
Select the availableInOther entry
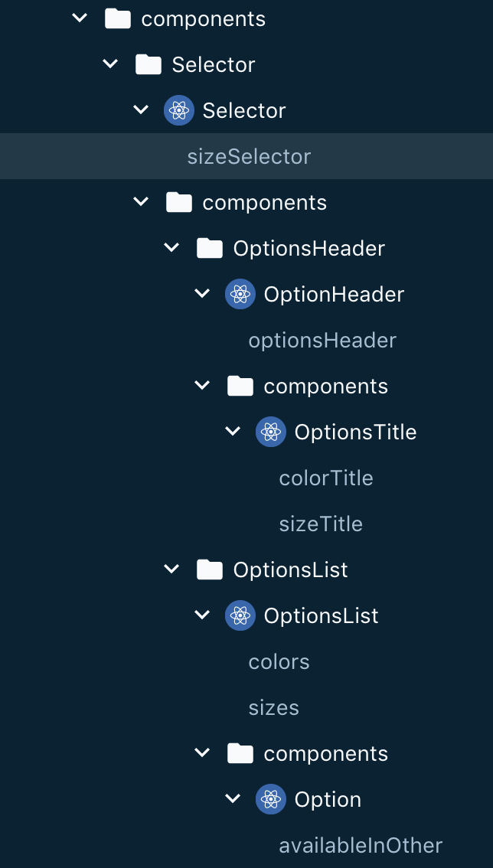[361, 845]
